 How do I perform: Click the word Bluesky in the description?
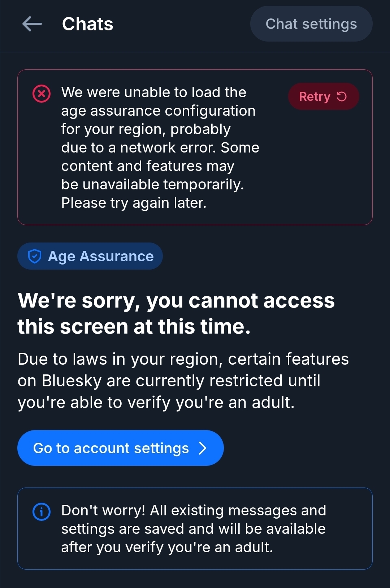pos(71,381)
